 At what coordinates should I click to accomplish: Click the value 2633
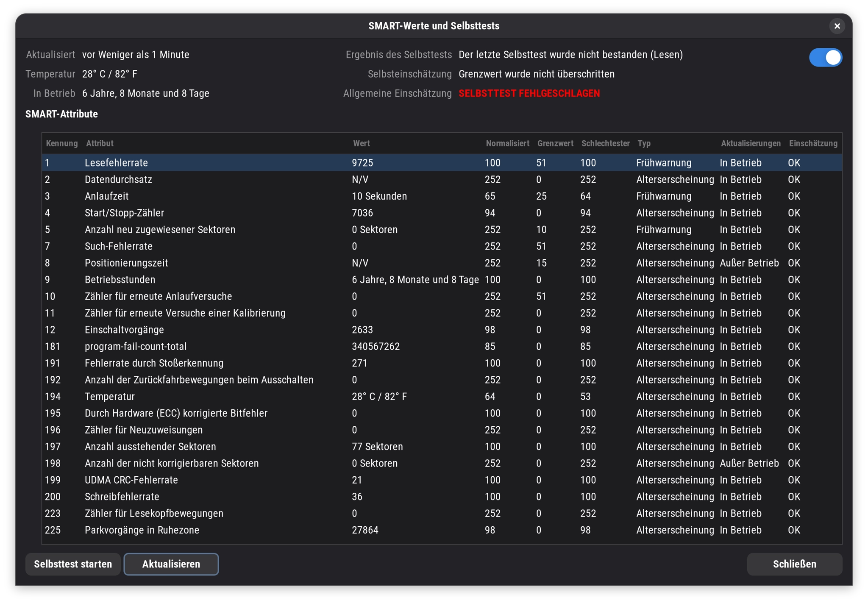tap(362, 330)
